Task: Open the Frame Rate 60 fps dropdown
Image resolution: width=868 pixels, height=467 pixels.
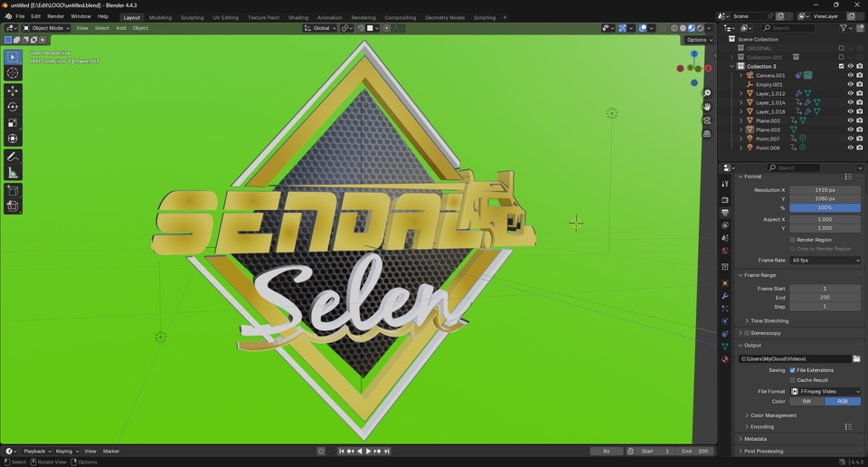Action: 825,261
